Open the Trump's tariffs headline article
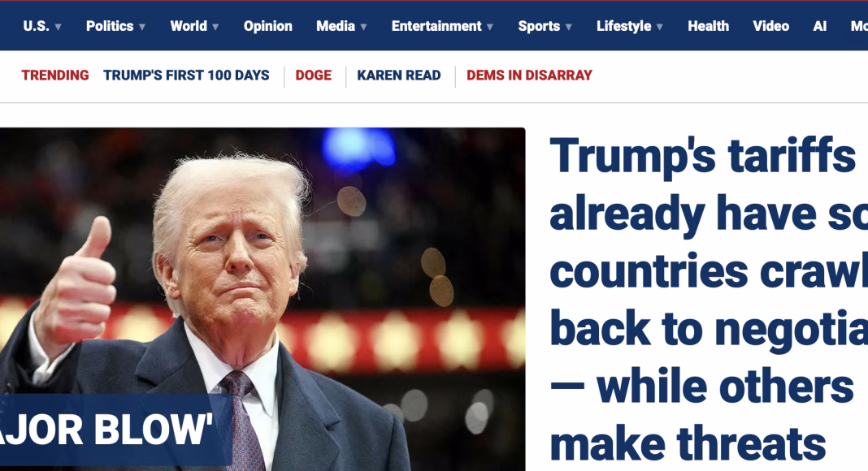868x471 pixels. click(709, 299)
